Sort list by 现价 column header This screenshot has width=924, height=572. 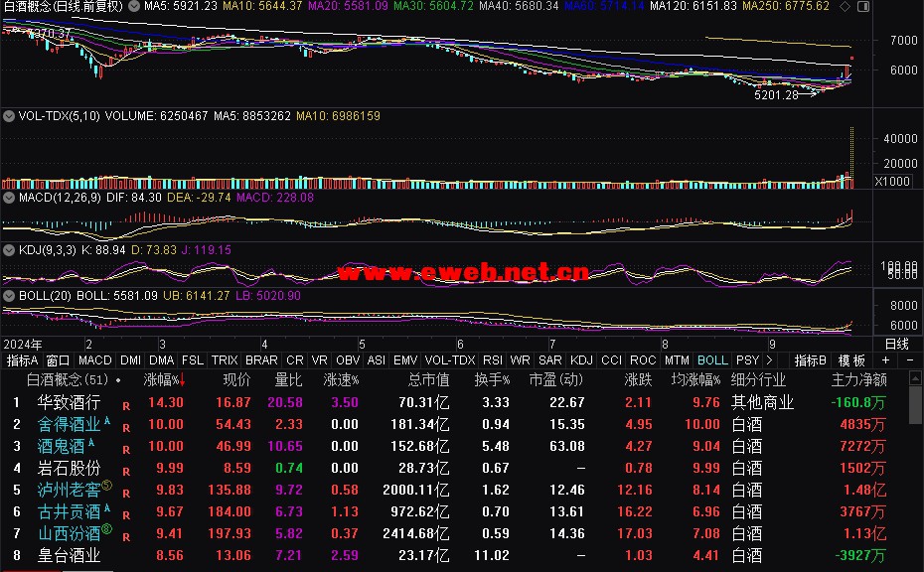(236, 380)
